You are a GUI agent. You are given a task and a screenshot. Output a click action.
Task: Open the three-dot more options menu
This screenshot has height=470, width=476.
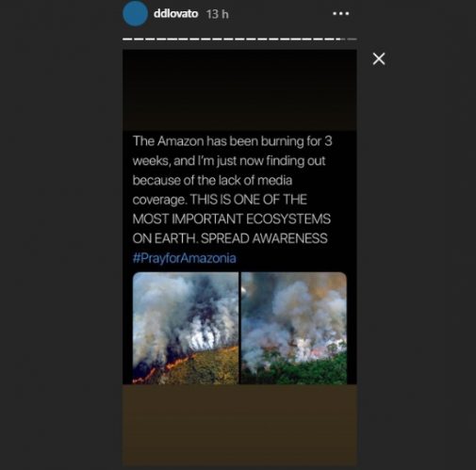click(341, 13)
